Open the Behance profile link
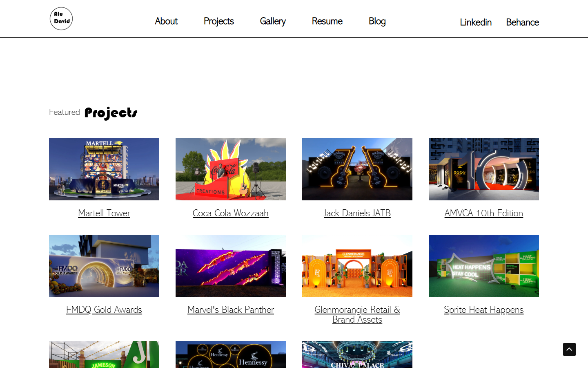Viewport: 588px width, 368px height. pyautogui.click(x=523, y=22)
